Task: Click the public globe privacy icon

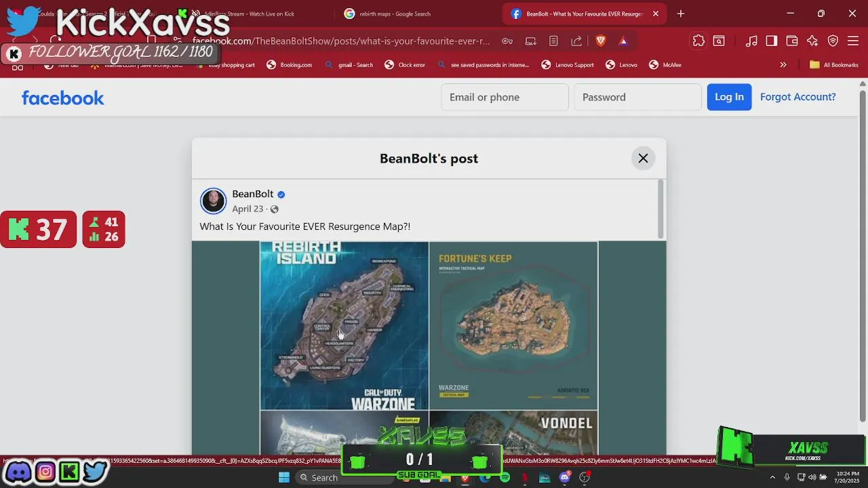Action: (274, 209)
